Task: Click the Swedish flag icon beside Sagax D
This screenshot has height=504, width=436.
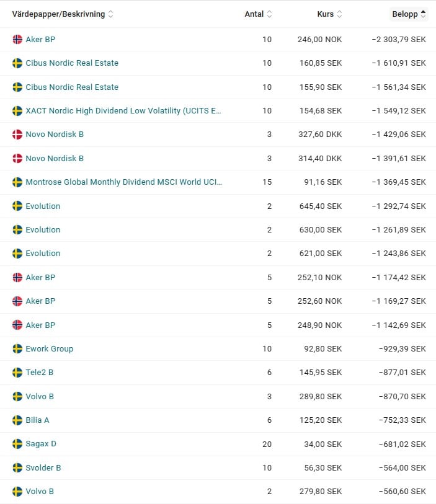Action: point(17,444)
